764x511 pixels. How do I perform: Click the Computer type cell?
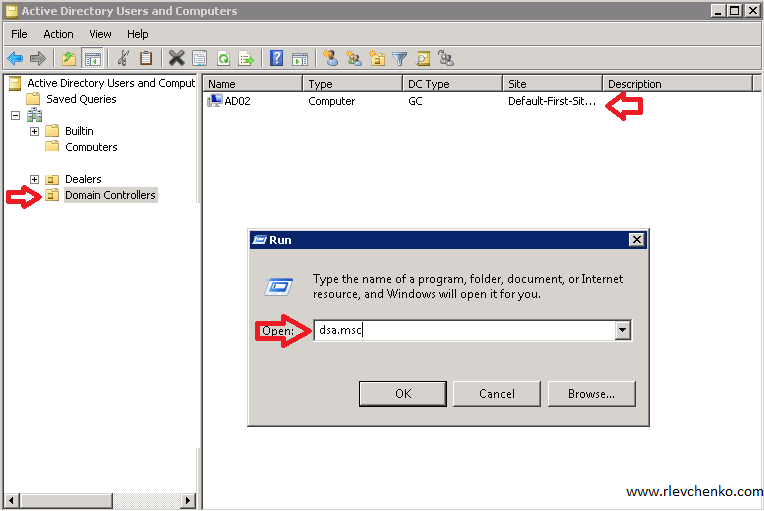(331, 101)
